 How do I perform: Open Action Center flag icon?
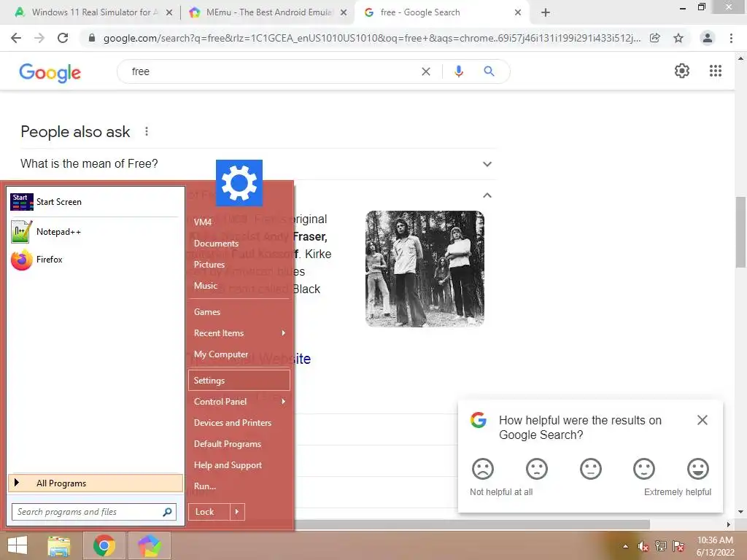678,546
